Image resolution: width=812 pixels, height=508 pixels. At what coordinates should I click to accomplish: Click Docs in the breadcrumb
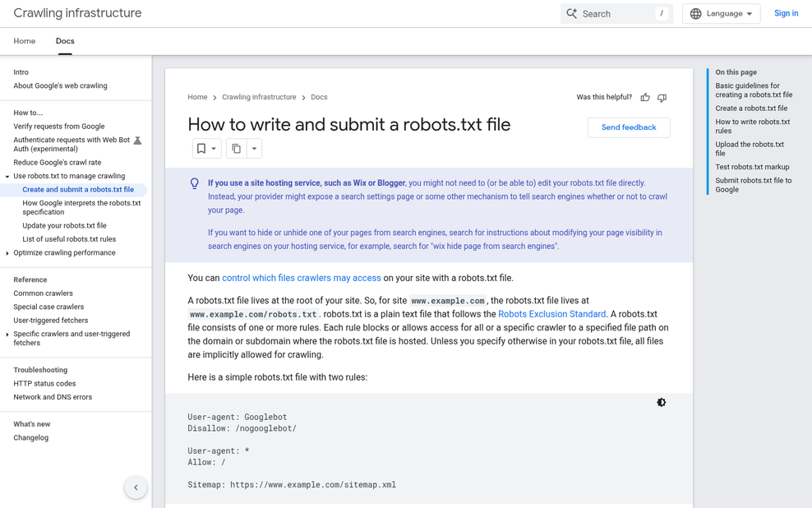319,97
